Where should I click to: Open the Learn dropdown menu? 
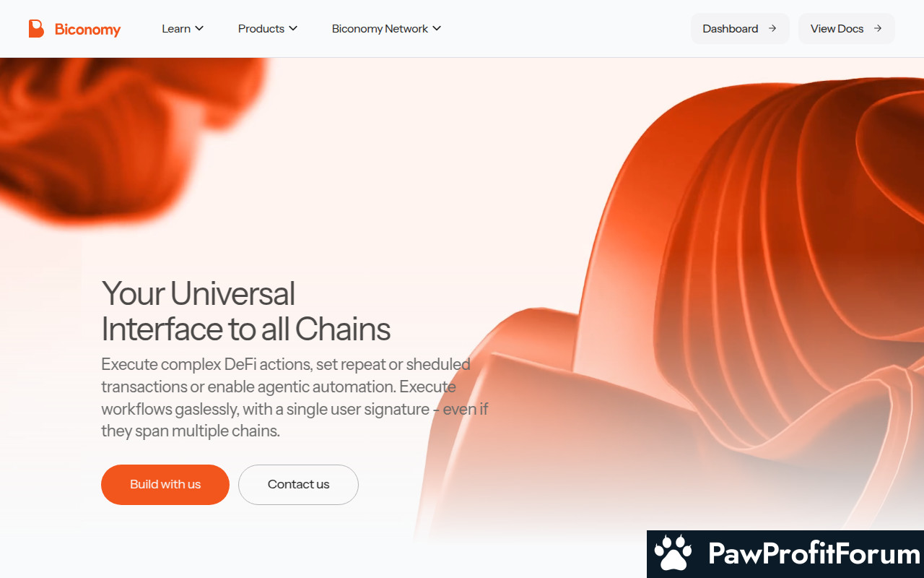click(x=183, y=29)
